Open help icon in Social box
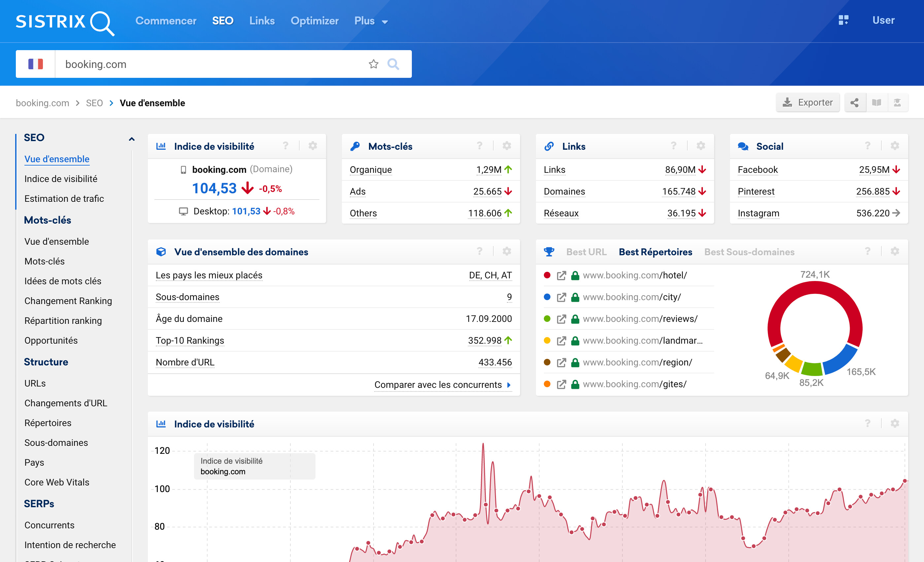 tap(867, 146)
